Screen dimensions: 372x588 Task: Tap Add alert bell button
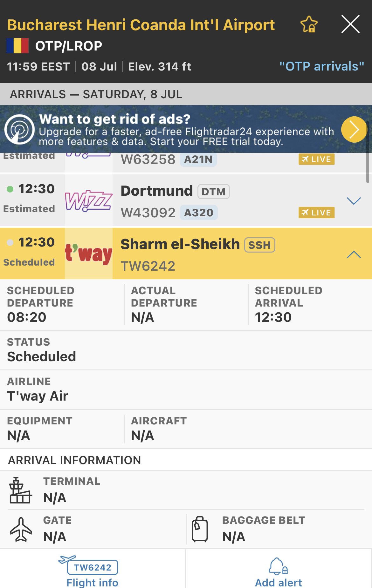pos(278,571)
